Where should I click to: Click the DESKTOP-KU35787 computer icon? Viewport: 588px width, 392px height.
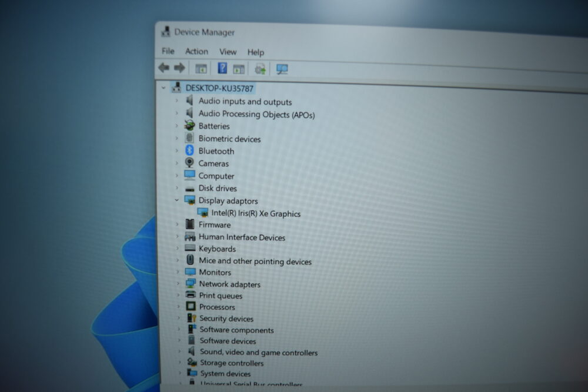point(176,88)
